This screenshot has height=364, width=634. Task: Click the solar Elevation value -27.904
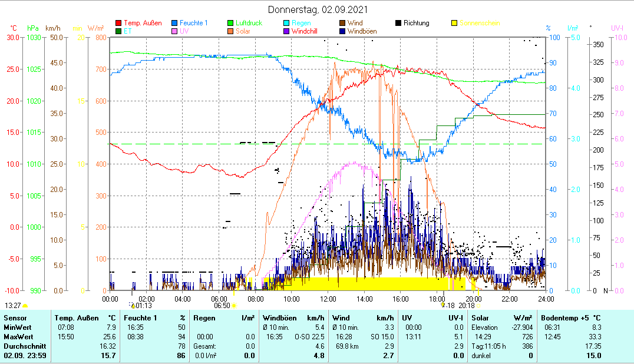click(x=523, y=327)
